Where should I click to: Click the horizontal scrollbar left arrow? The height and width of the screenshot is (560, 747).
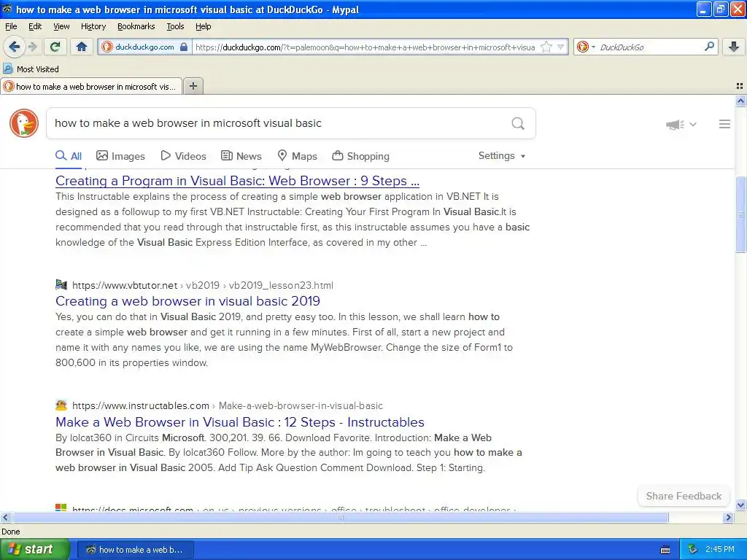5,517
